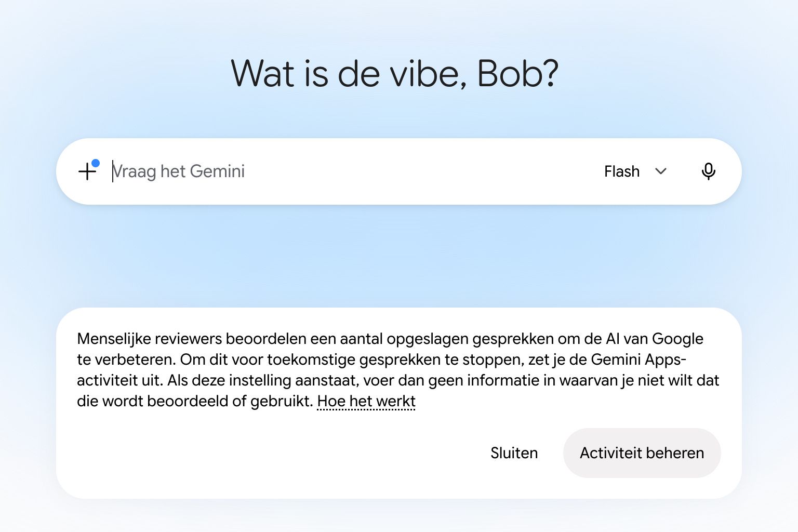This screenshot has height=532, width=798.
Task: Click the name 'Bob?' in the greeting
Action: pos(517,73)
